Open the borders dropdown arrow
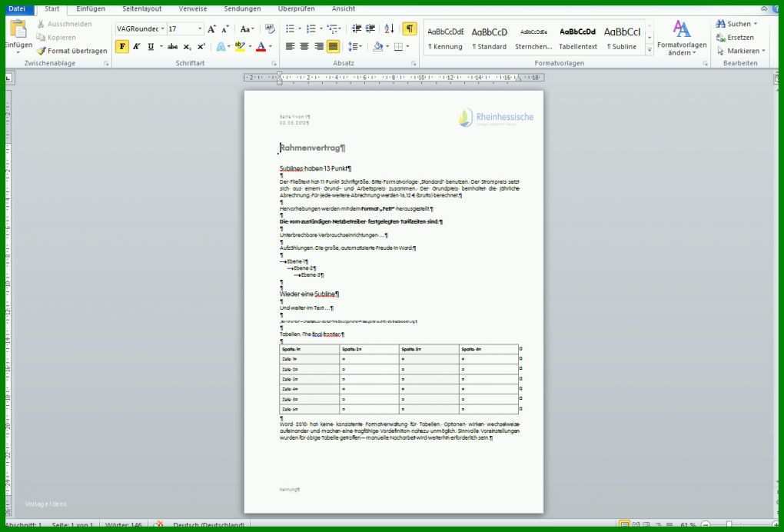This screenshot has width=784, height=532. point(407,46)
